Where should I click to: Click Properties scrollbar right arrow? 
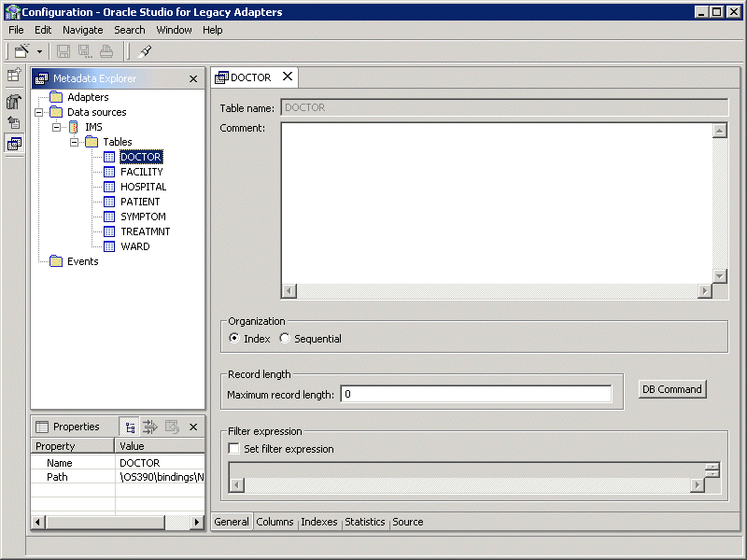click(x=196, y=523)
